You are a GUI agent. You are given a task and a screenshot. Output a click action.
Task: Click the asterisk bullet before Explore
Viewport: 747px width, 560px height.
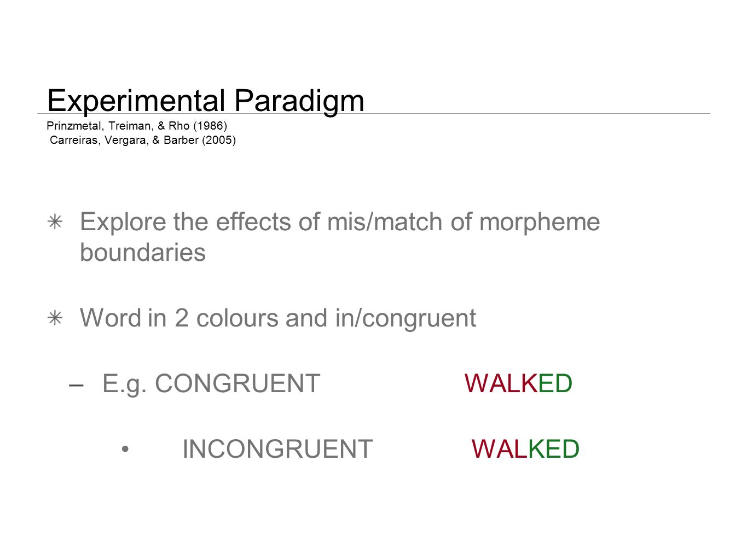coord(55,221)
